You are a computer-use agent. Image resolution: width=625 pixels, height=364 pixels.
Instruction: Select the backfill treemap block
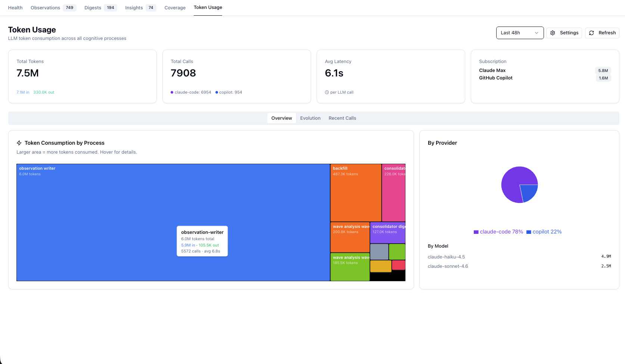click(356, 193)
